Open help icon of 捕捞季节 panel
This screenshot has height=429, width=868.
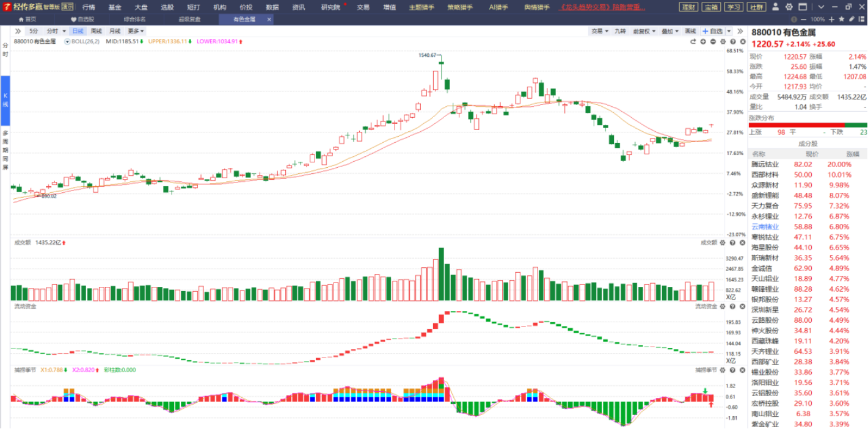click(x=731, y=370)
